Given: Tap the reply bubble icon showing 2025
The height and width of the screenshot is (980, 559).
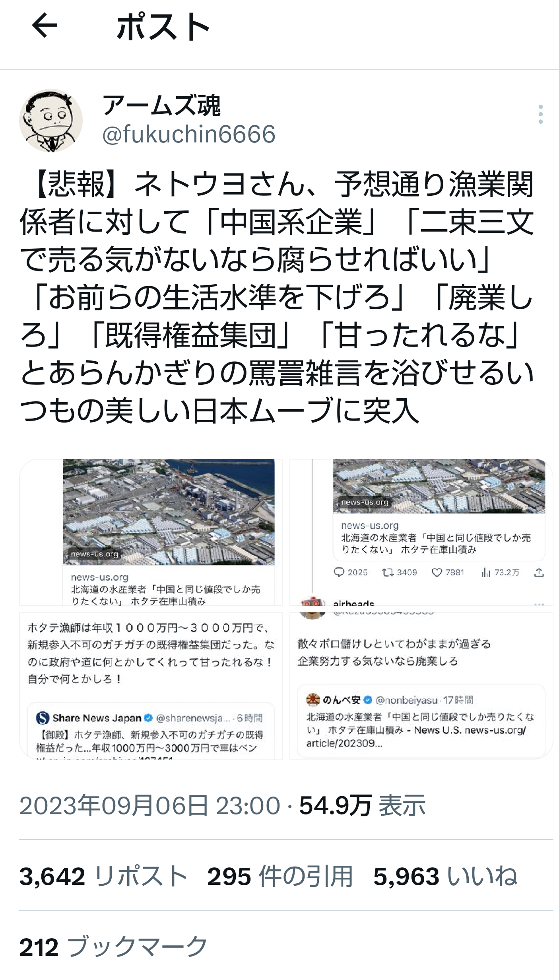Looking at the screenshot, I should pyautogui.click(x=339, y=572).
